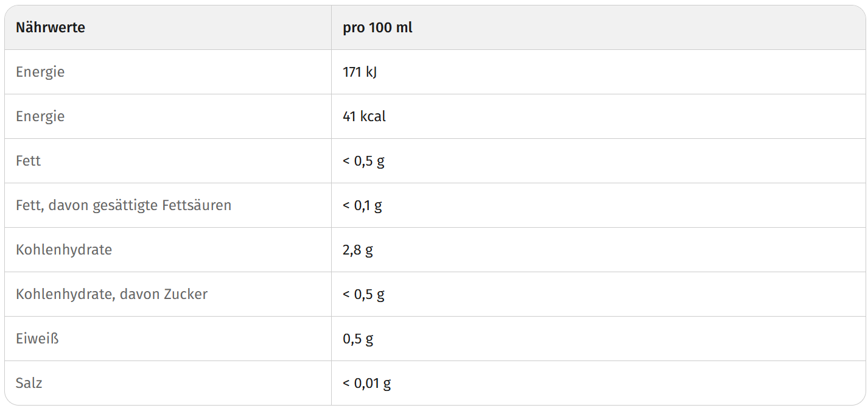The image size is (868, 408).
Task: Click the kcal unit in Energie row
Action: (373, 116)
